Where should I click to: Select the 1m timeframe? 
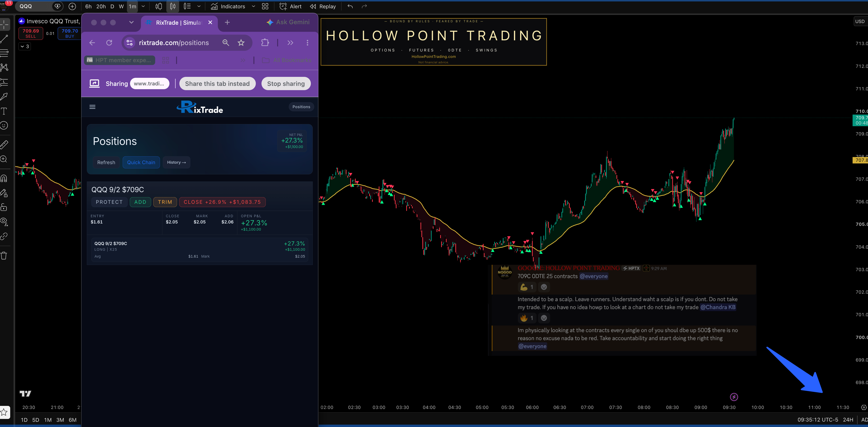coord(132,6)
